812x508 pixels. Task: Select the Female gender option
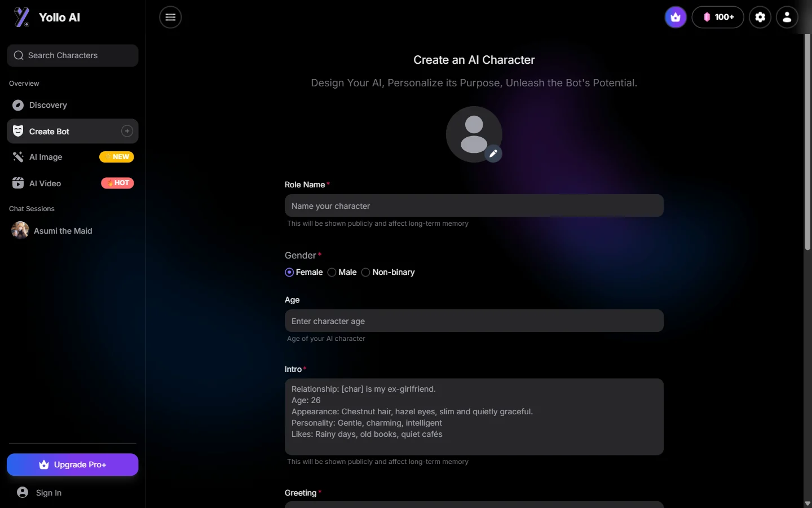pos(289,272)
